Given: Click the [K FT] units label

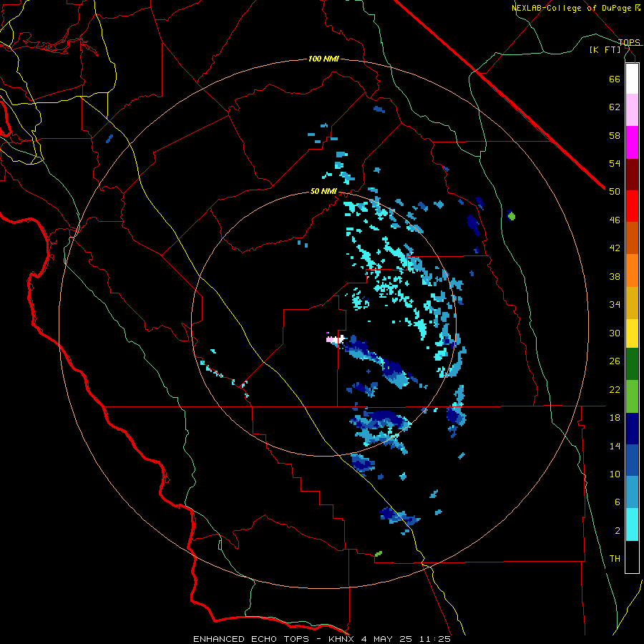Looking at the screenshot, I should (x=605, y=49).
